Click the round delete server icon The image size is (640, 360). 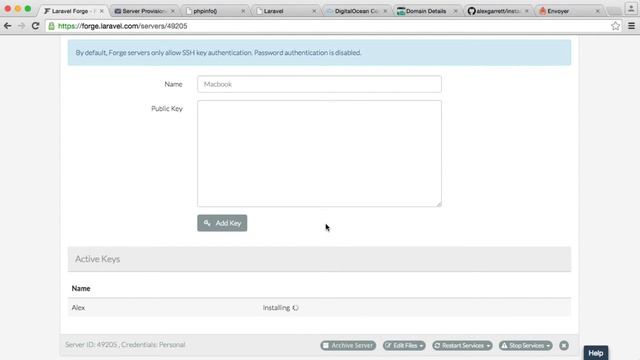(x=564, y=345)
